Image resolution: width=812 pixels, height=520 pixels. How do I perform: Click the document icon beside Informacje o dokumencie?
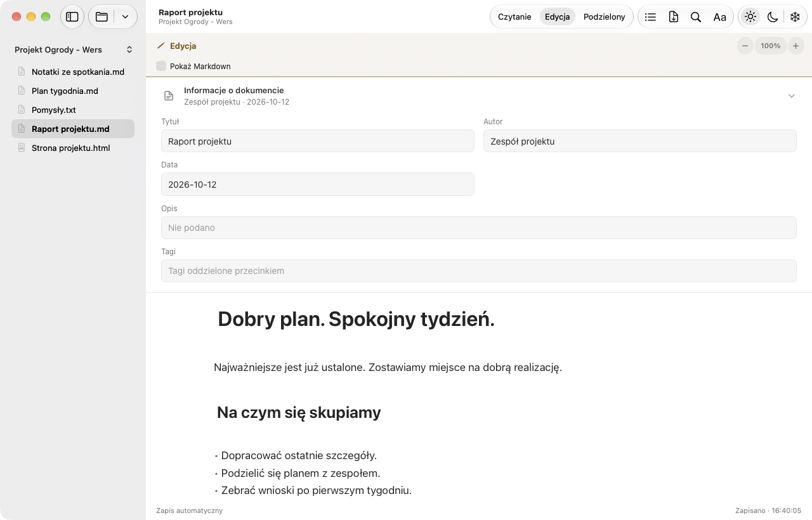click(169, 96)
